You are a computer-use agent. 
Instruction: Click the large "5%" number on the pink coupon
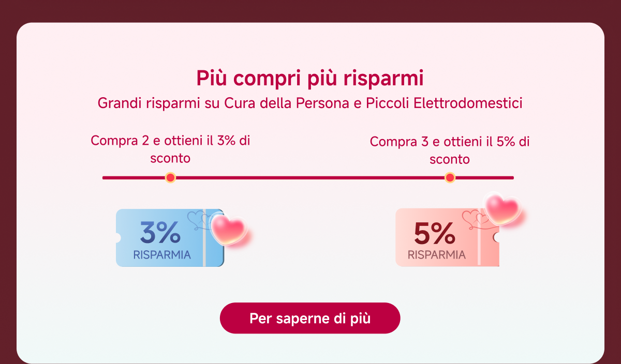434,234
